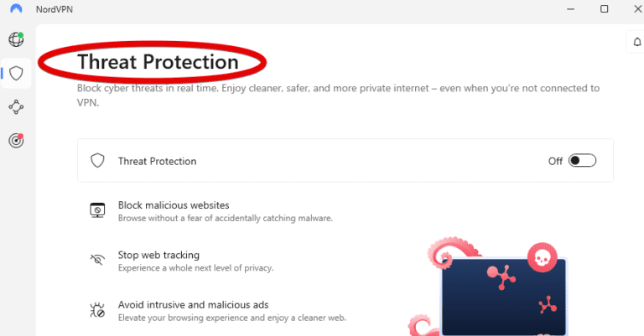Click the shield icon in Threat Protection row

97,161
